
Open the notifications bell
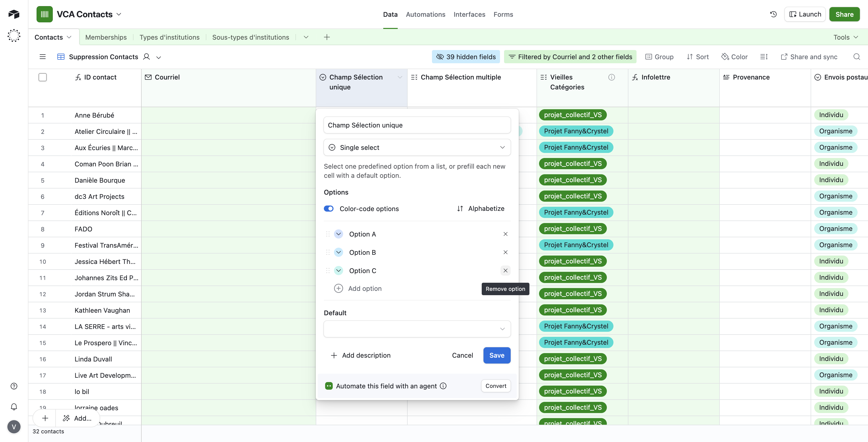(14, 407)
